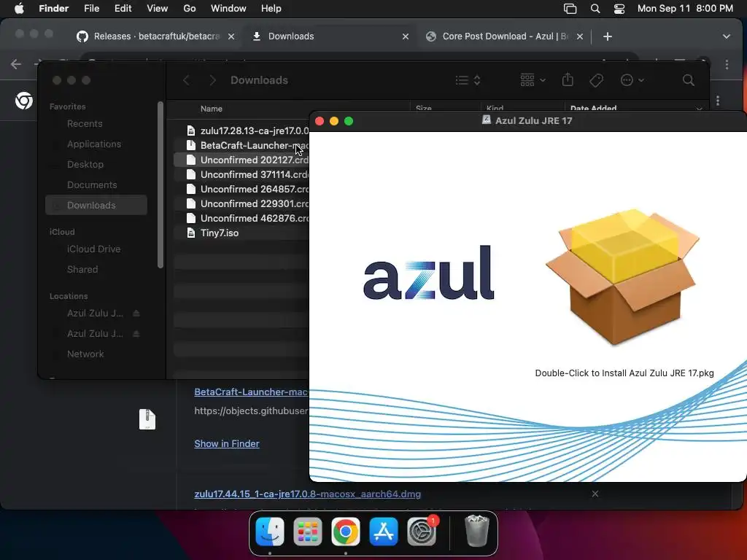Open Control Center from the menu bar
747x560 pixels.
619,9
